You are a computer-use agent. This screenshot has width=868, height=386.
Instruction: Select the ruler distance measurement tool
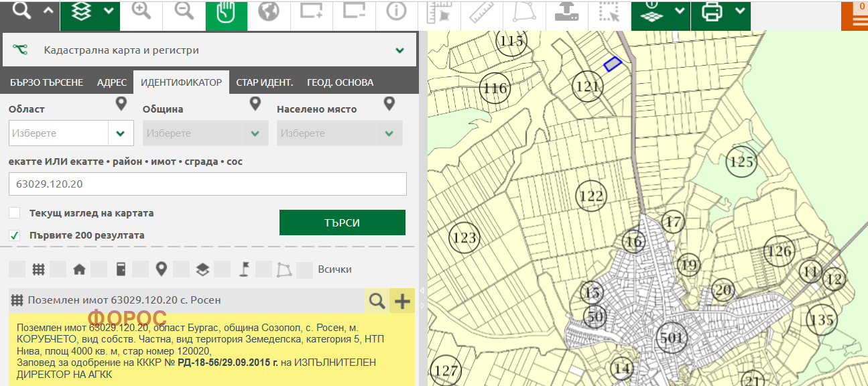(481, 12)
